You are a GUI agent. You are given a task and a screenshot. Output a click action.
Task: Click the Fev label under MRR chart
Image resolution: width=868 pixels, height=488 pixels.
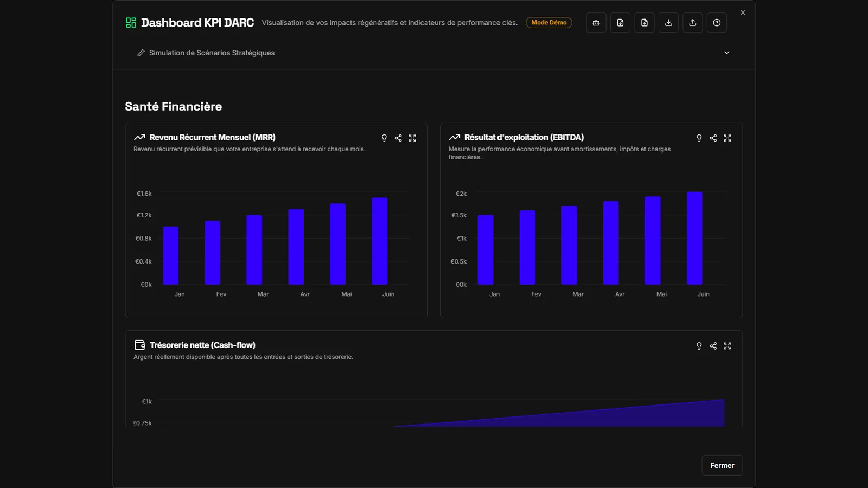pyautogui.click(x=221, y=294)
